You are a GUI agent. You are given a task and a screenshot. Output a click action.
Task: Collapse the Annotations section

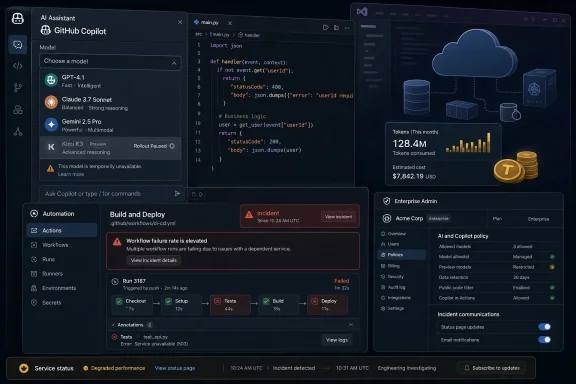(x=113, y=325)
